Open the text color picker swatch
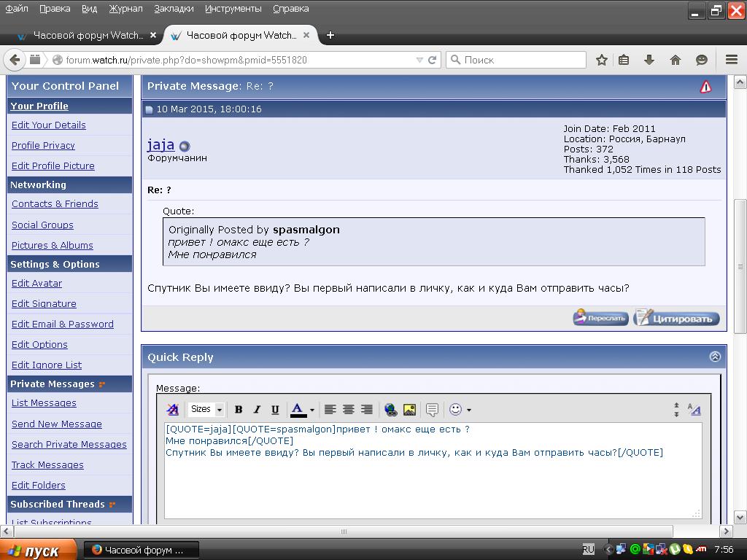747x560 pixels. click(298, 410)
